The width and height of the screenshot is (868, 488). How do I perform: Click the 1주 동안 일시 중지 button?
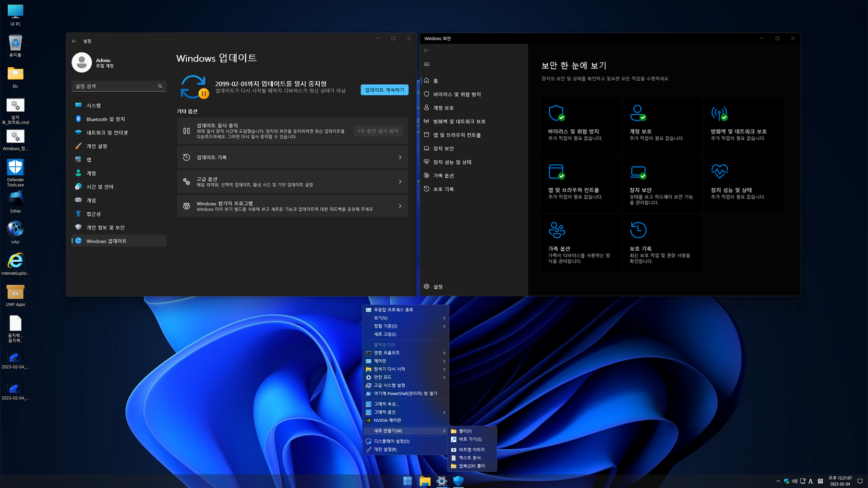[378, 131]
